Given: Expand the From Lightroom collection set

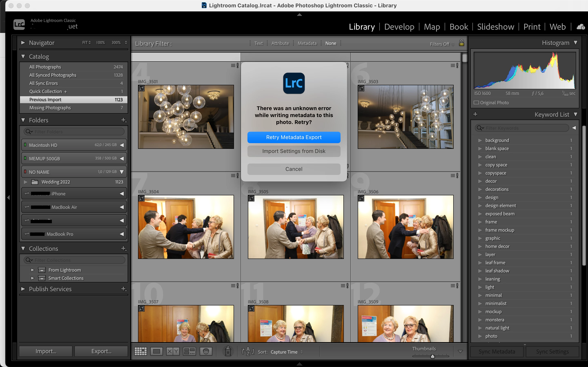Looking at the screenshot, I should pyautogui.click(x=32, y=270).
